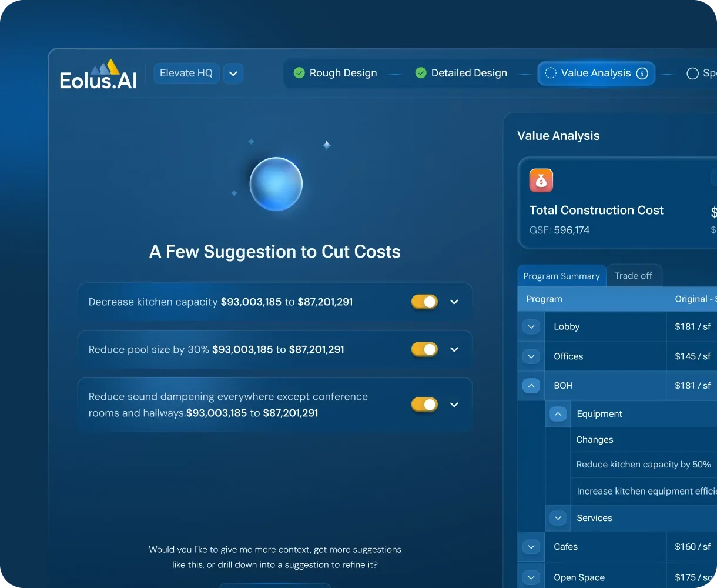Click the $160 / sf Cafes cost cell
The image size is (717, 588).
point(692,547)
